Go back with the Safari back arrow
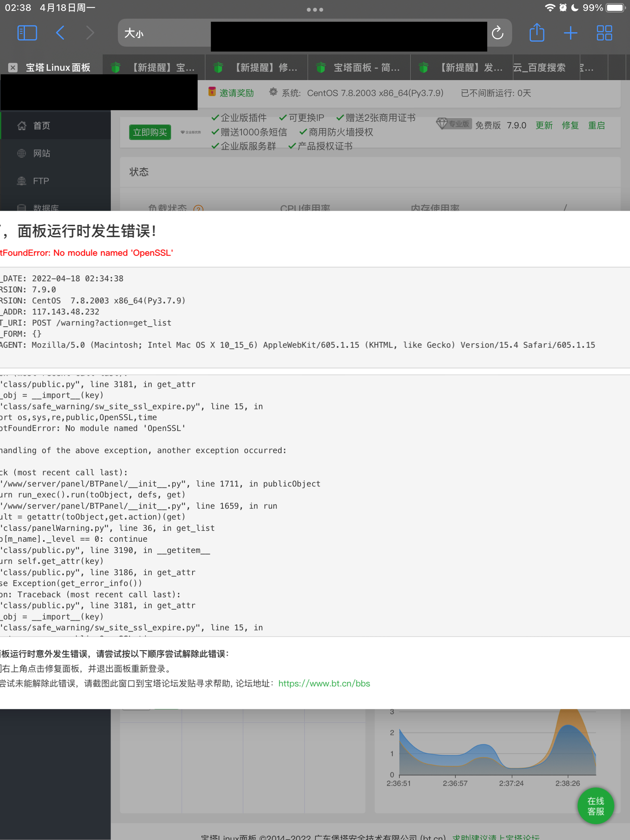This screenshot has height=840, width=630. click(60, 33)
